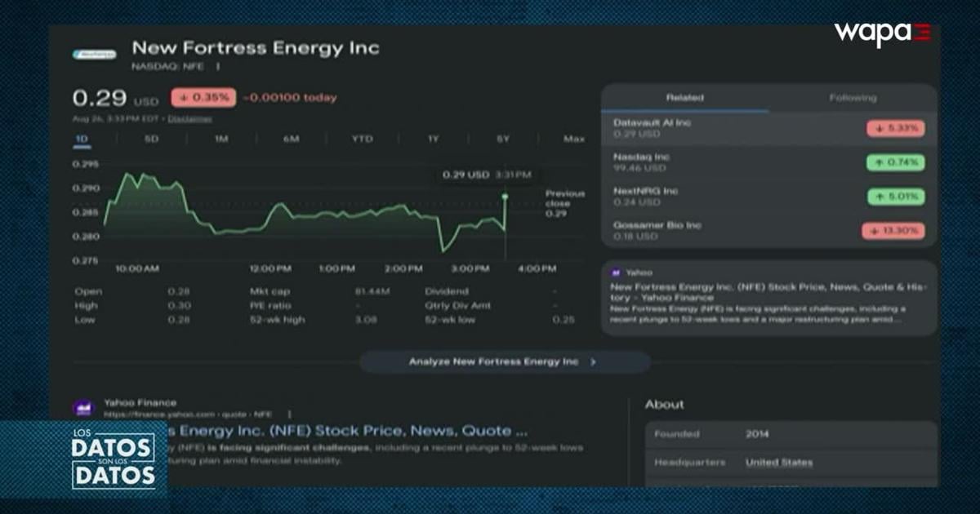Select the Max chart range tab

coord(574,140)
